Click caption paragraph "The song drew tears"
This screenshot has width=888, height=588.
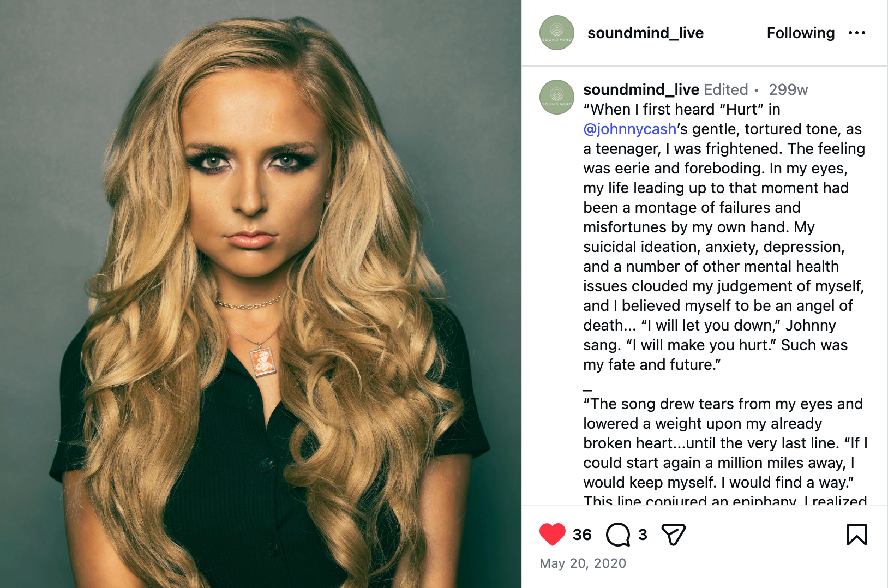pyautogui.click(x=725, y=453)
